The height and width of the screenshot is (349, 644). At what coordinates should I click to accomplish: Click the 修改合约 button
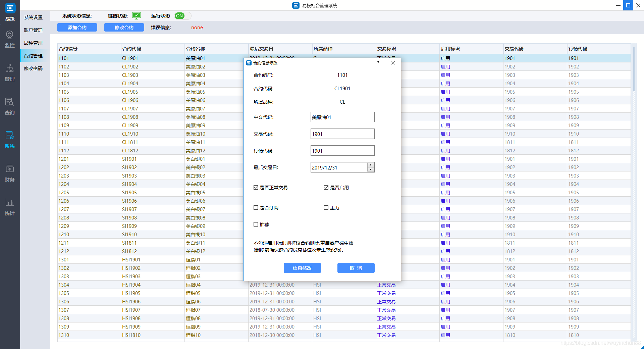point(124,28)
